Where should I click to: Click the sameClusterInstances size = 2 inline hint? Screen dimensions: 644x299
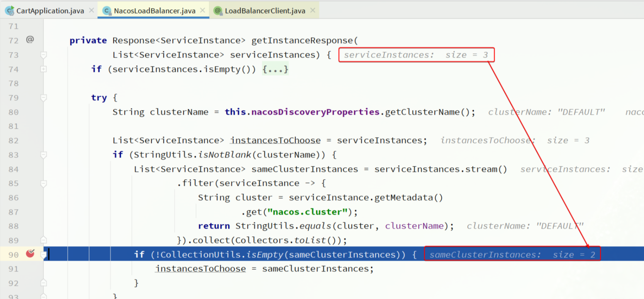(512, 255)
